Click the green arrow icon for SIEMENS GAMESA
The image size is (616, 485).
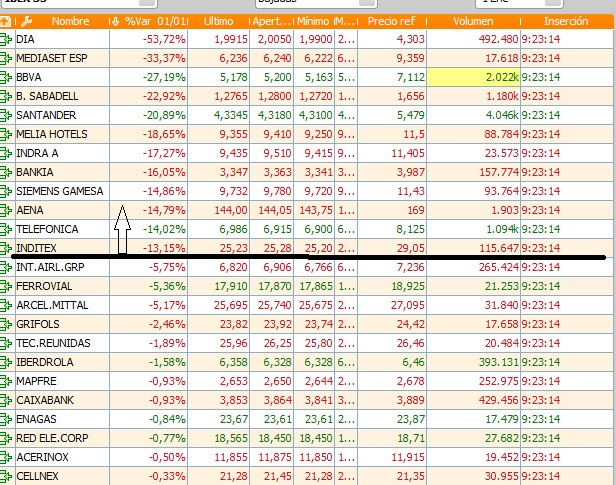click(x=6, y=191)
